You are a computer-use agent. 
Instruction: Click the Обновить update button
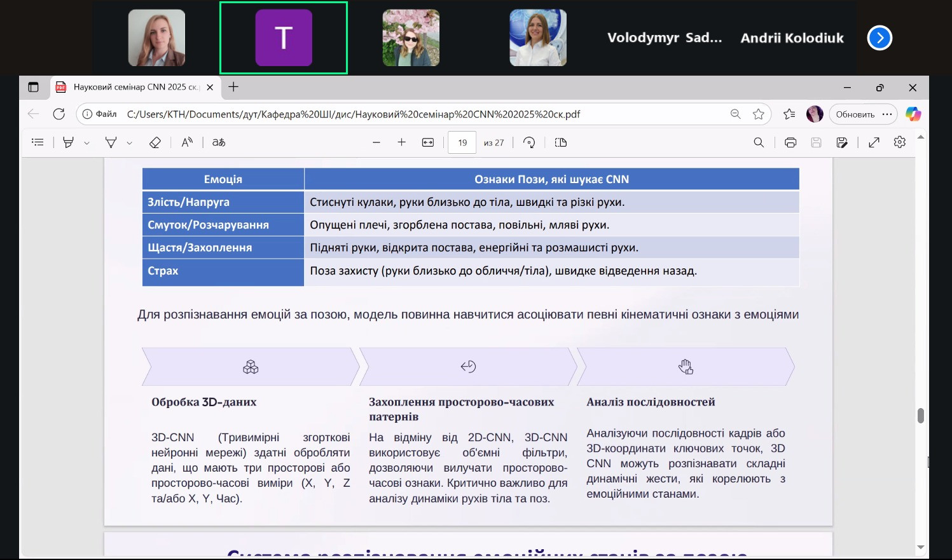[x=855, y=114]
